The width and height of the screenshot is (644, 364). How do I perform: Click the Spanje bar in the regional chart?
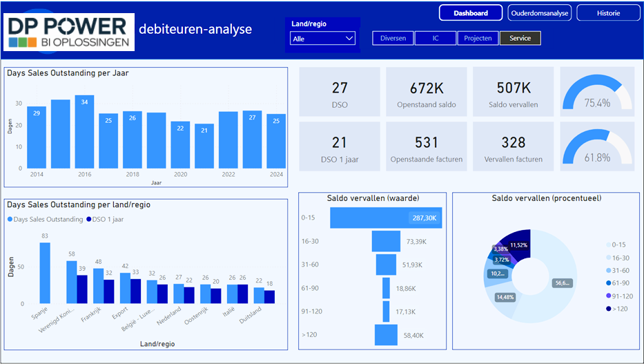[45, 273]
